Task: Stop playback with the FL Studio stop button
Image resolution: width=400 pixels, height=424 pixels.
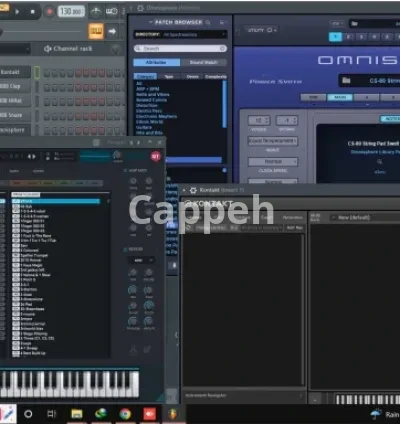Action: (32, 12)
